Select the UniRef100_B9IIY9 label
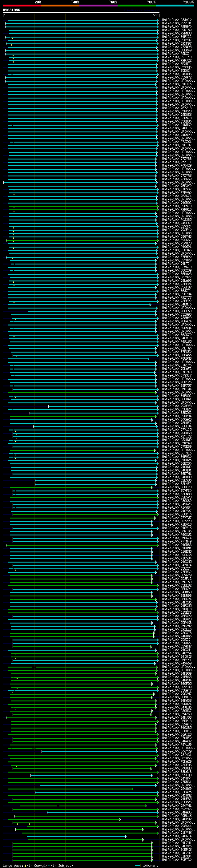Viewport: 197px width, 868px height. click(176, 57)
